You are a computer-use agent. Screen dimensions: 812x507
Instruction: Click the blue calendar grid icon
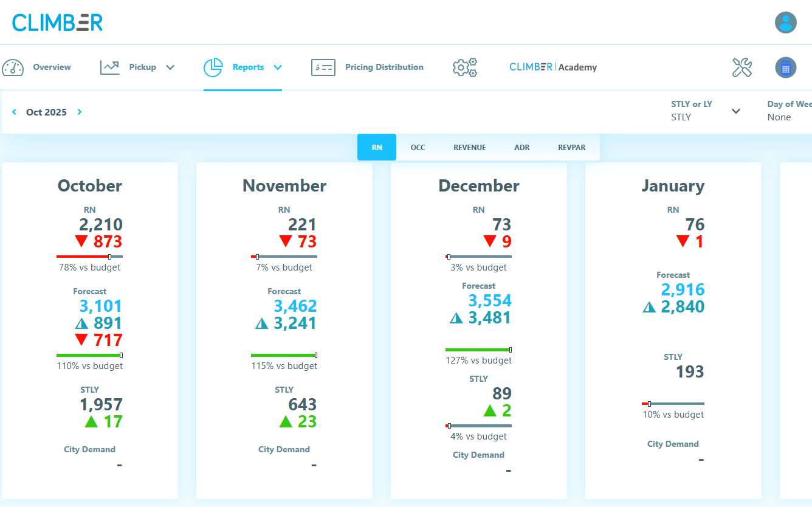click(785, 67)
